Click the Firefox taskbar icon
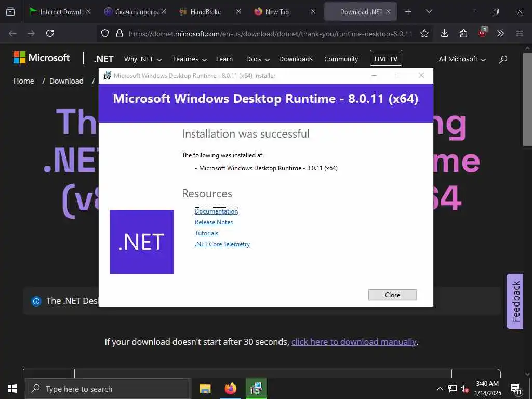 click(230, 389)
